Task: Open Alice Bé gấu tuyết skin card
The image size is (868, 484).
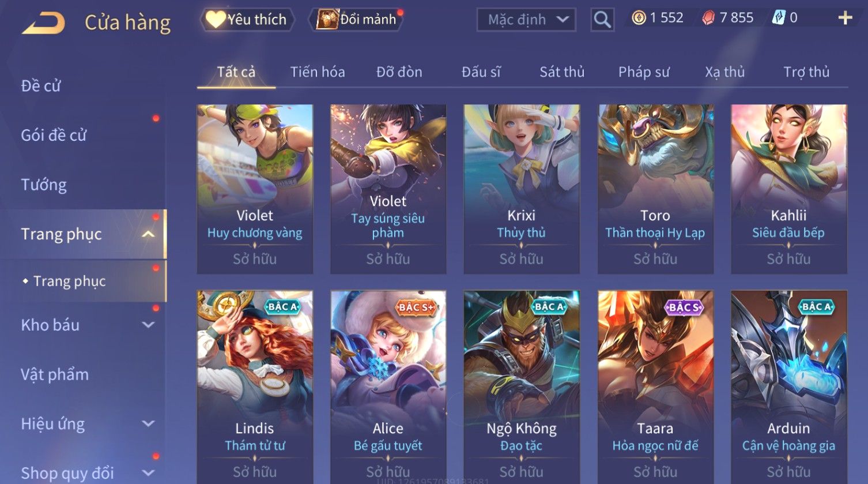Action: tap(388, 387)
